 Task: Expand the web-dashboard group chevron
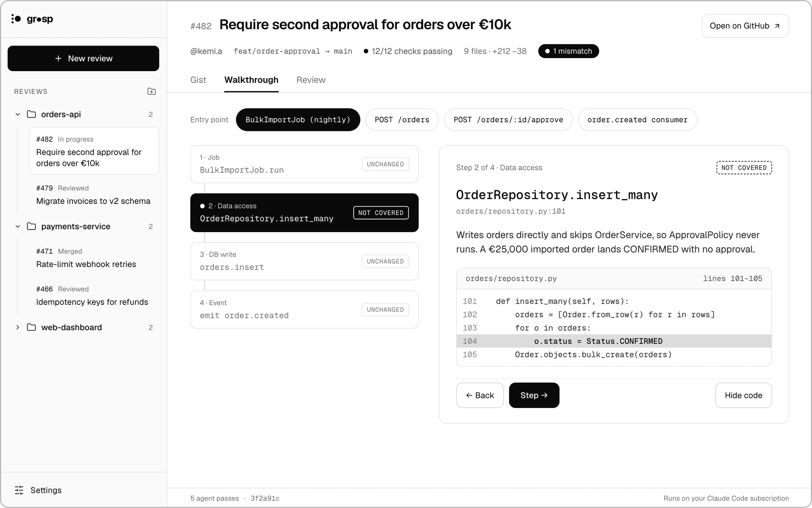17,327
